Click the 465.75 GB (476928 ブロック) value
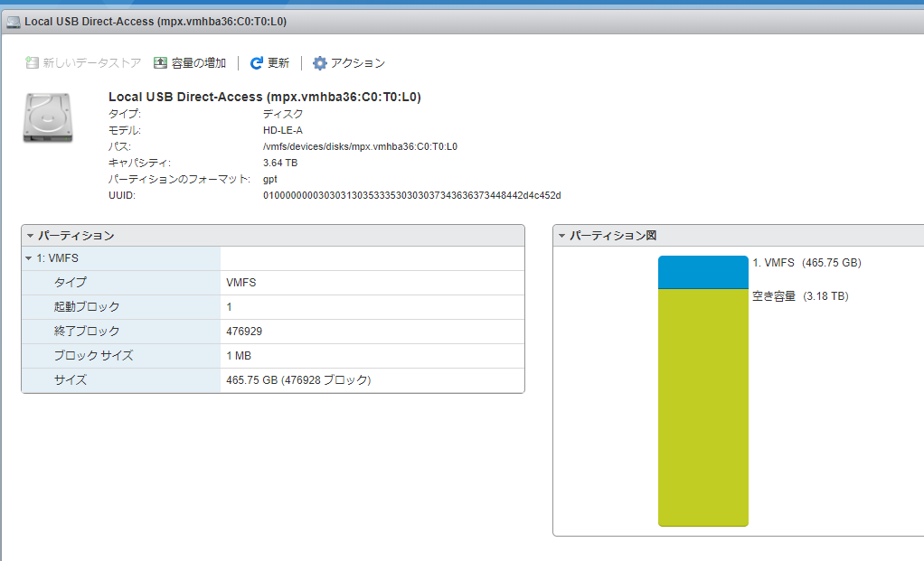Image resolution: width=924 pixels, height=561 pixels. [x=298, y=380]
